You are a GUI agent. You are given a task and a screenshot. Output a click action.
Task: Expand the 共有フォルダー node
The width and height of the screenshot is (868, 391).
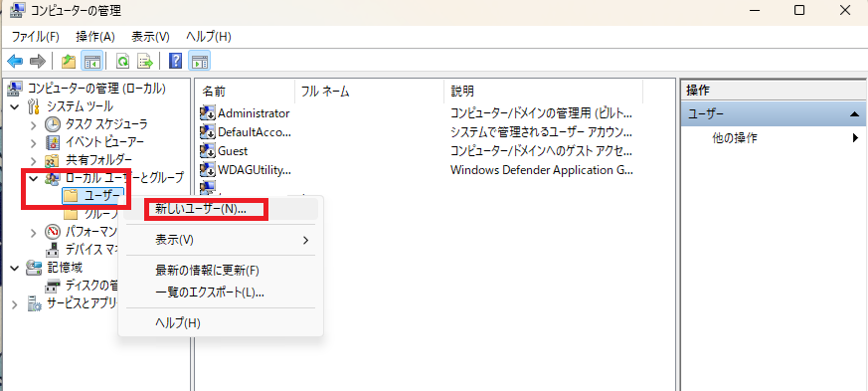[35, 160]
